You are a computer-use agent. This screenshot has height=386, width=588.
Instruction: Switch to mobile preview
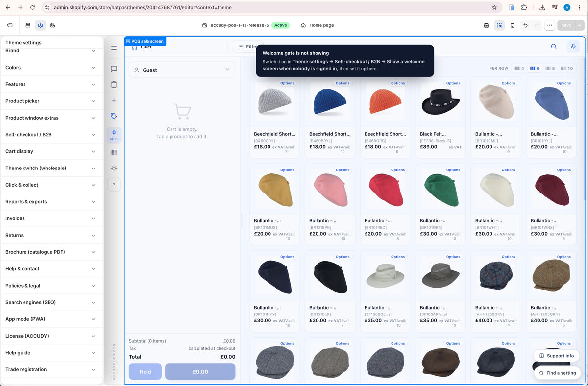pos(513,25)
